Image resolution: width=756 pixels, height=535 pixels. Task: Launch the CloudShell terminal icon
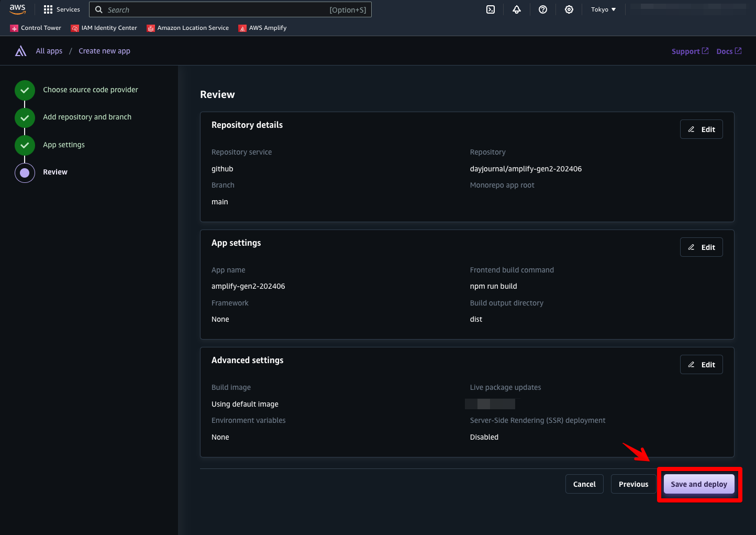coord(491,9)
